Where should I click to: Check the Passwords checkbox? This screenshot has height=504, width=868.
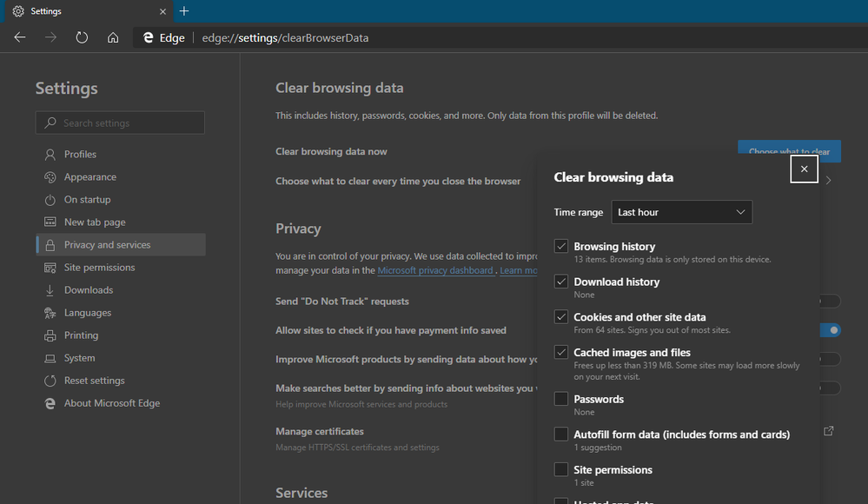560,399
